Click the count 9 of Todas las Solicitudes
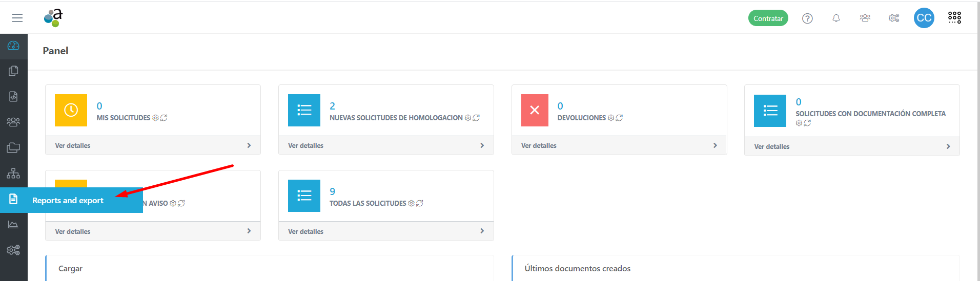The width and height of the screenshot is (980, 281). coord(332,191)
